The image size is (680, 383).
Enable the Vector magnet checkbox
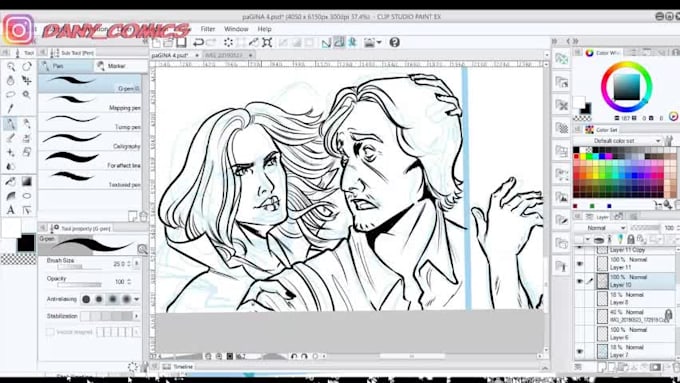[x=50, y=332]
